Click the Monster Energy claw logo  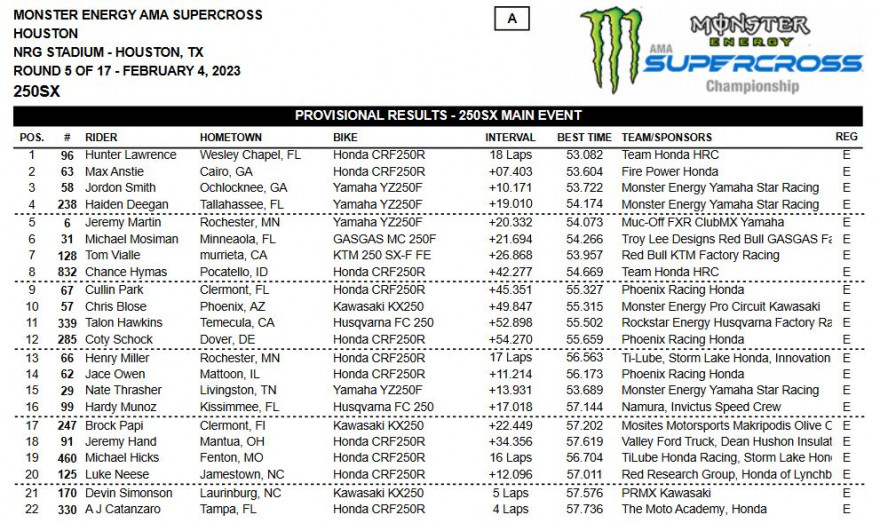(611, 49)
